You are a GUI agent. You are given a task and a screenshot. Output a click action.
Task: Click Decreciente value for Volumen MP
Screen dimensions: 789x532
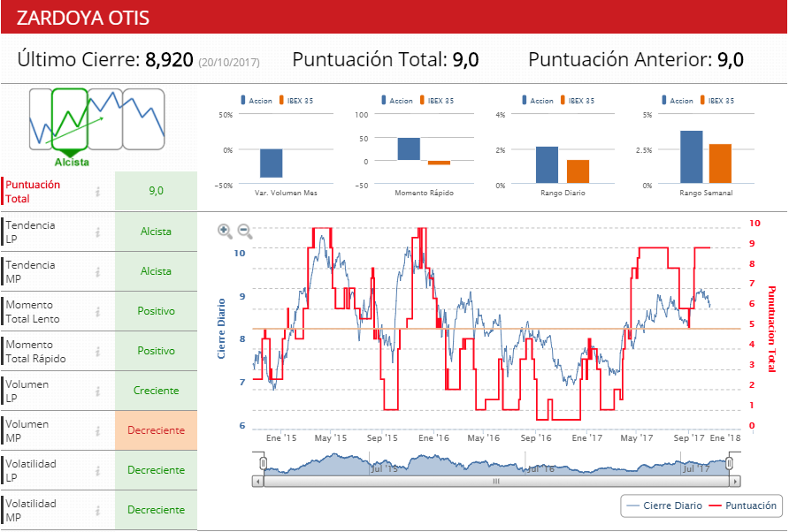(156, 430)
